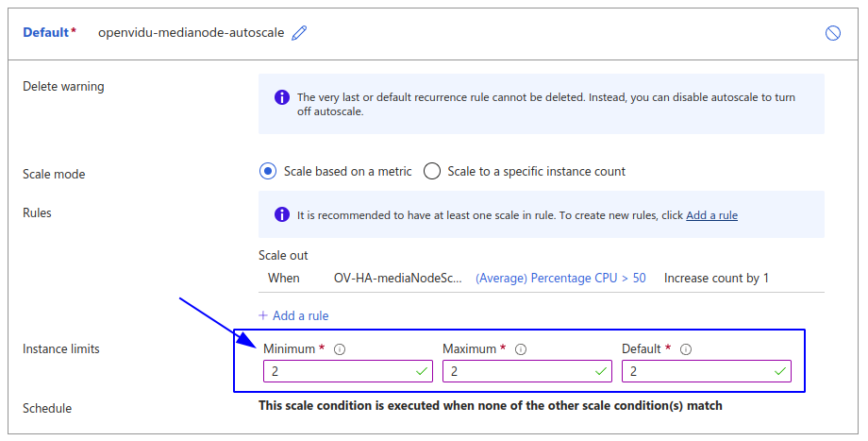868x441 pixels.
Task: Click the OV-HA-mediaNodeSc... resource in rule row
Action: (x=398, y=279)
